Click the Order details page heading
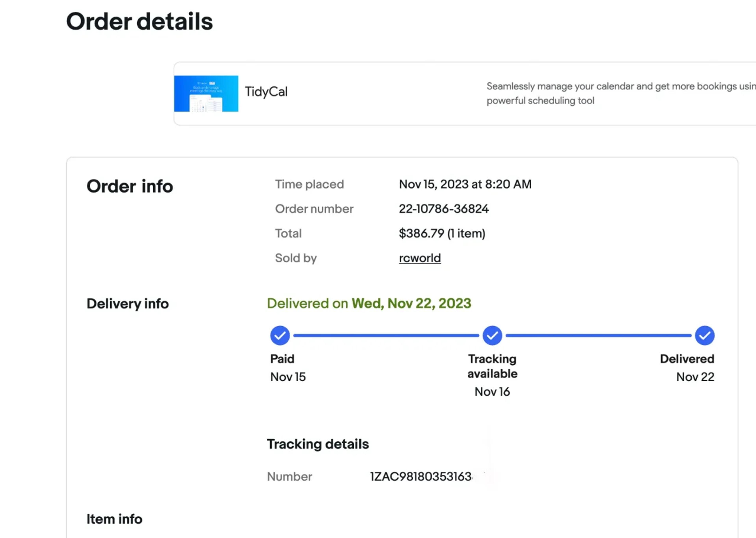This screenshot has height=538, width=756. pos(139,21)
